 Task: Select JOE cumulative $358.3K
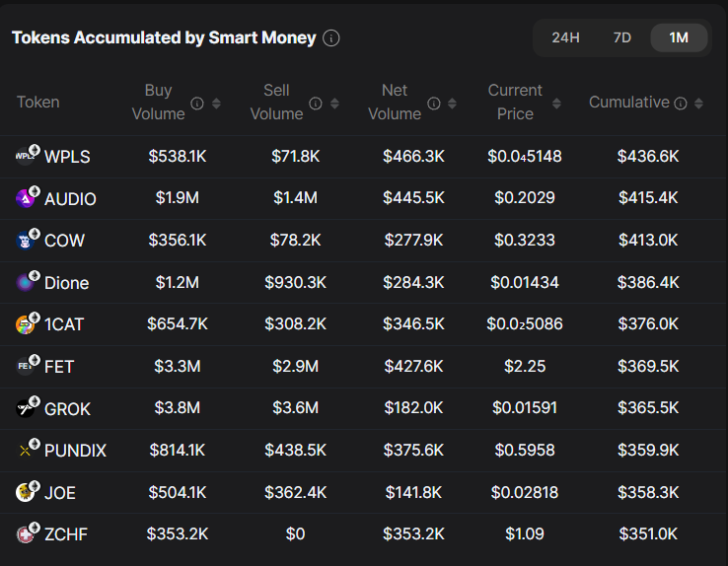[x=648, y=493]
